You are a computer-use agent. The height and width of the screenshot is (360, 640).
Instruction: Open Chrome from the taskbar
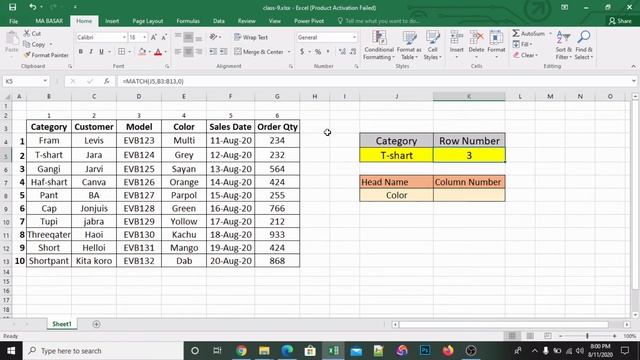[x=241, y=351]
